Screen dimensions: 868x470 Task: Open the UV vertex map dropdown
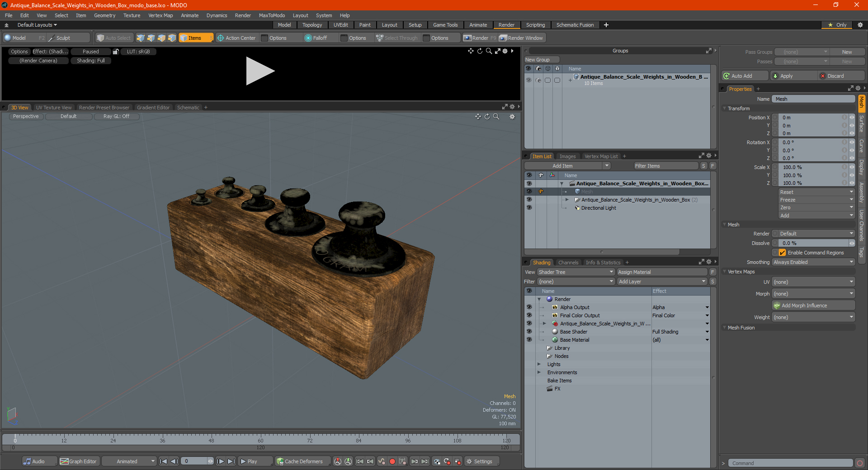coord(813,282)
